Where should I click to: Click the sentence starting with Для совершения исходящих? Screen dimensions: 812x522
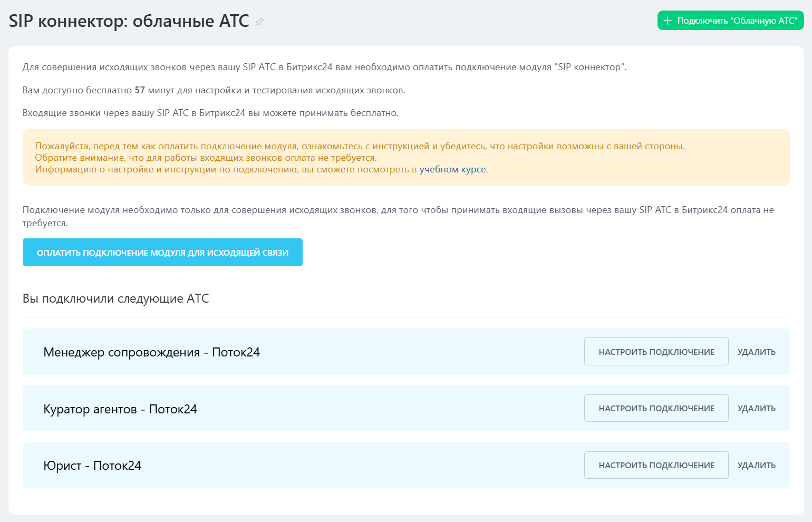point(325,67)
